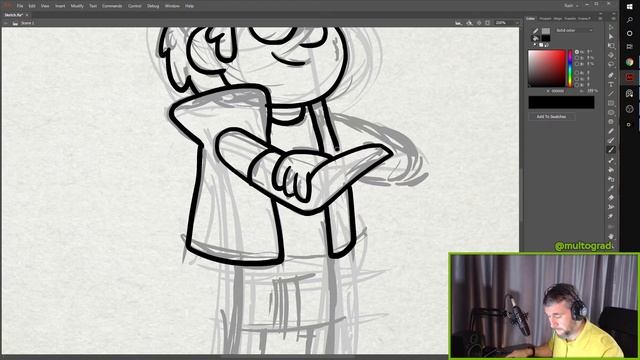Click the fill color black swatch

[546, 39]
